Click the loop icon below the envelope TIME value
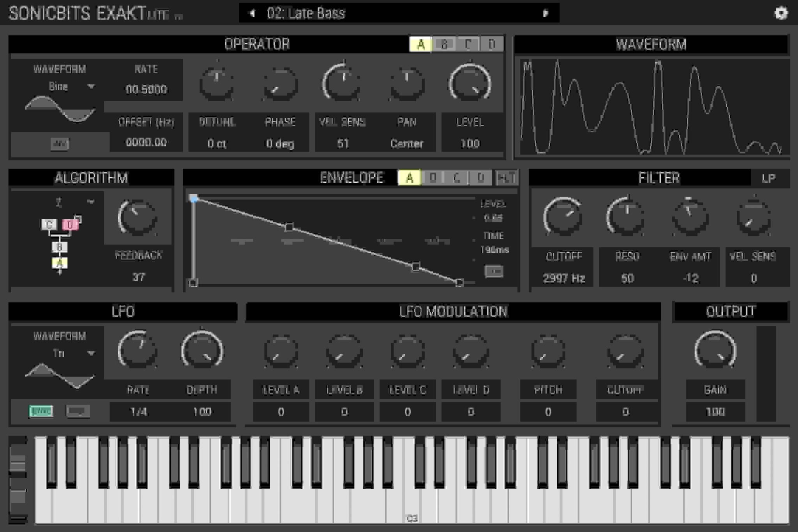Viewport: 798px width, 532px height. (x=494, y=271)
